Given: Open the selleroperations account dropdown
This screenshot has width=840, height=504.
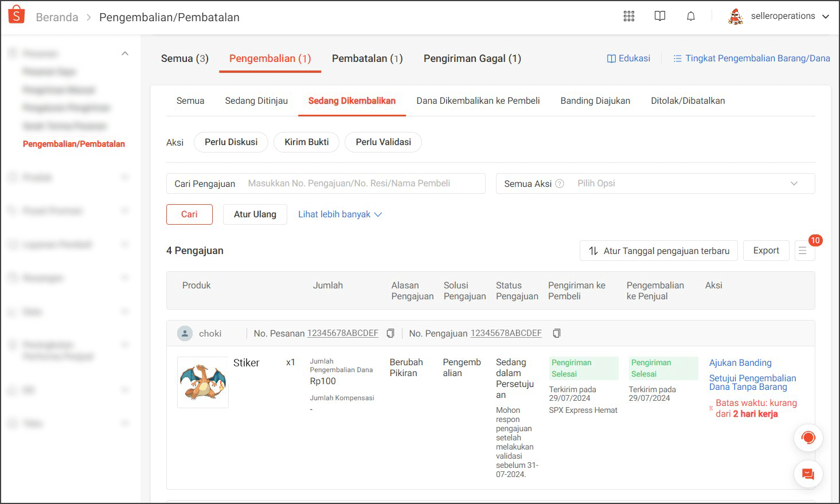Looking at the screenshot, I should (782, 16).
